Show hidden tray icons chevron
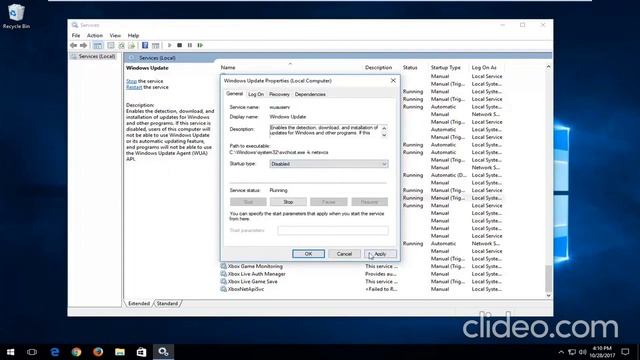 [x=561, y=352]
